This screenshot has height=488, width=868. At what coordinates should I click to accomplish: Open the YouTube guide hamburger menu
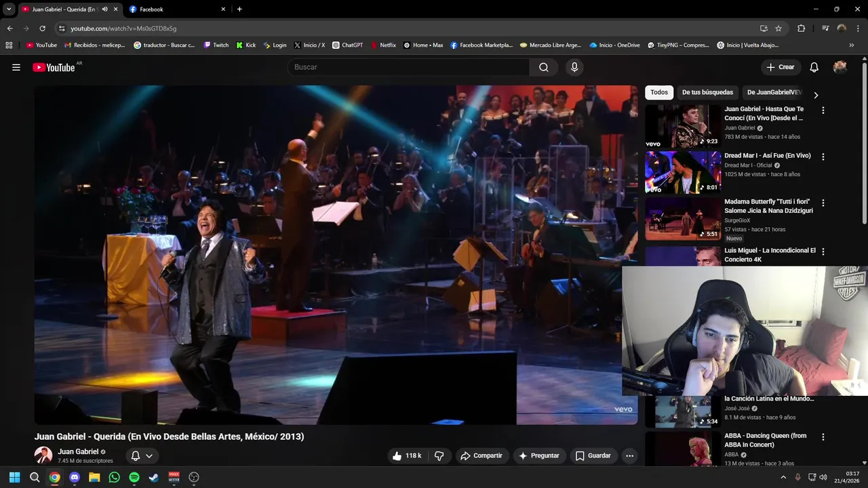click(16, 67)
